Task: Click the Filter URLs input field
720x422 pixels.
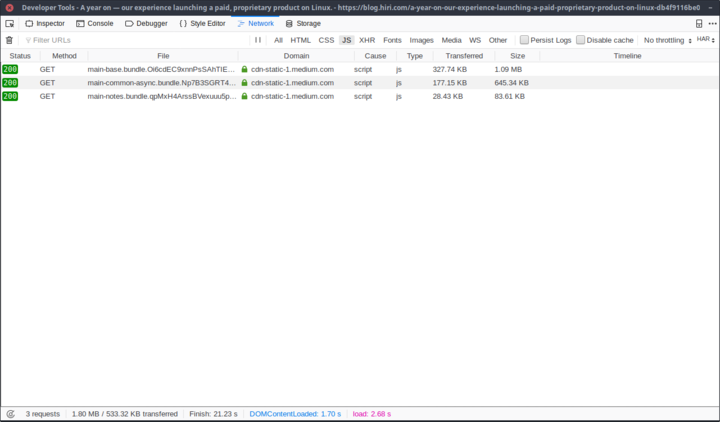Action: [130, 40]
